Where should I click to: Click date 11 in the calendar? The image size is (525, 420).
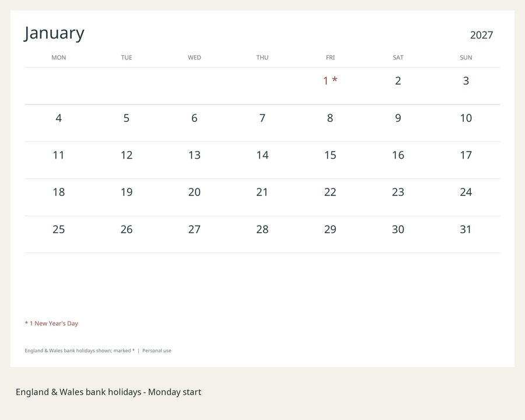point(58,155)
